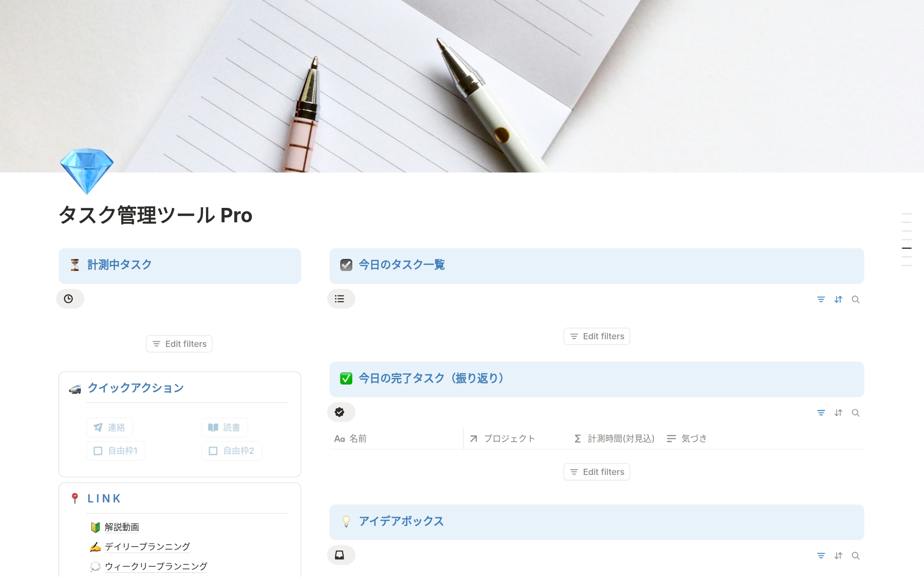This screenshot has width=924, height=577.
Task: Open the ウィークリープランニング link
Action: pyautogui.click(x=156, y=566)
